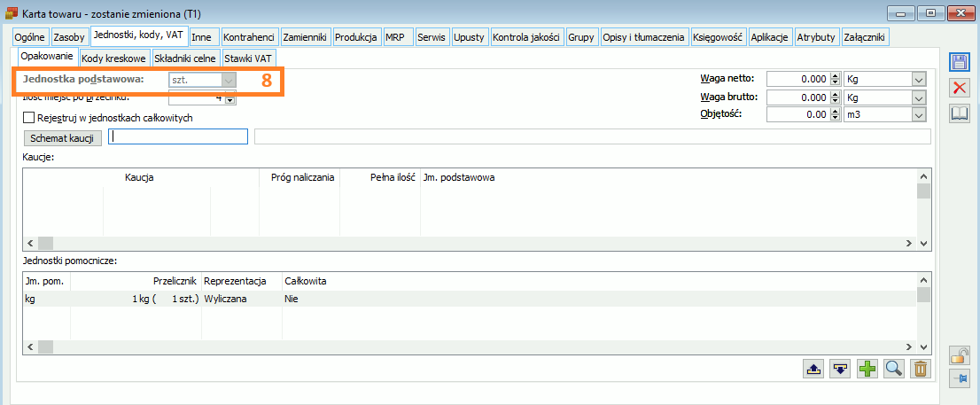The image size is (980, 405).
Task: Click the blue pin icon
Action: pyautogui.click(x=959, y=378)
